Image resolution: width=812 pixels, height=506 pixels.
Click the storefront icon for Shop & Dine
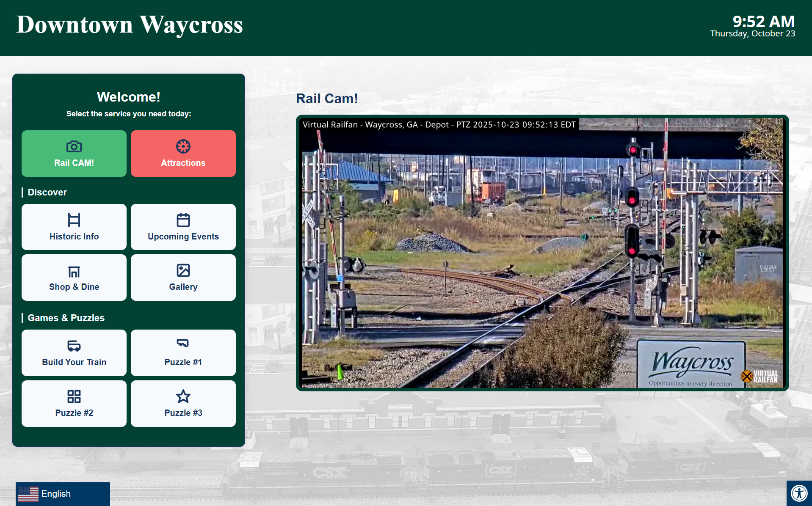(x=74, y=271)
